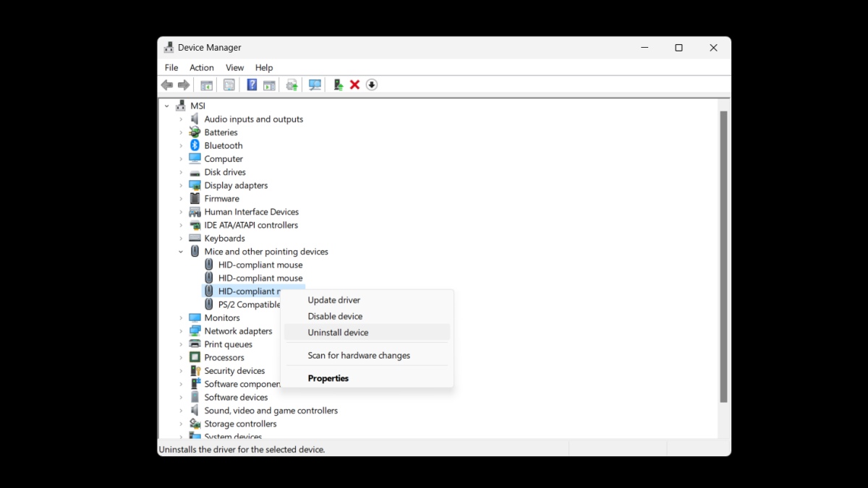Viewport: 868px width, 488px height.
Task: Toggle the Show/Hide Action Pane toolbar icon
Action: click(269, 85)
